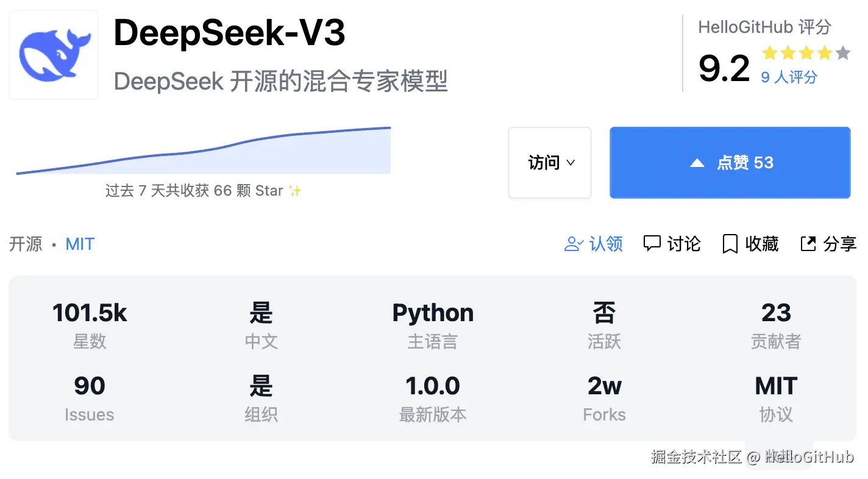Click the gray fifth rating star
Image resolution: width=868 pixels, height=479 pixels.
843,53
